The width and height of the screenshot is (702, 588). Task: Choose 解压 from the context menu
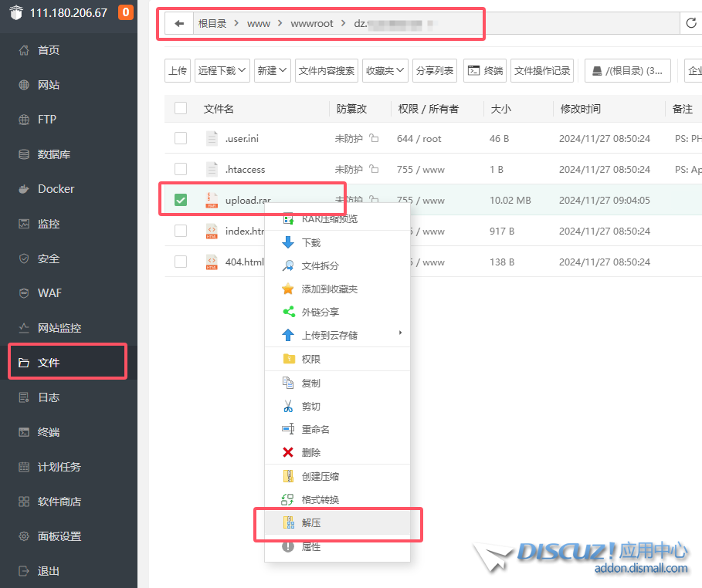(x=311, y=523)
